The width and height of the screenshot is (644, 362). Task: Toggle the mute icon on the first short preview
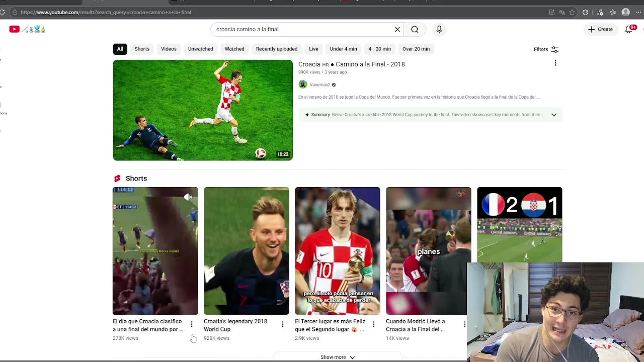tap(188, 197)
